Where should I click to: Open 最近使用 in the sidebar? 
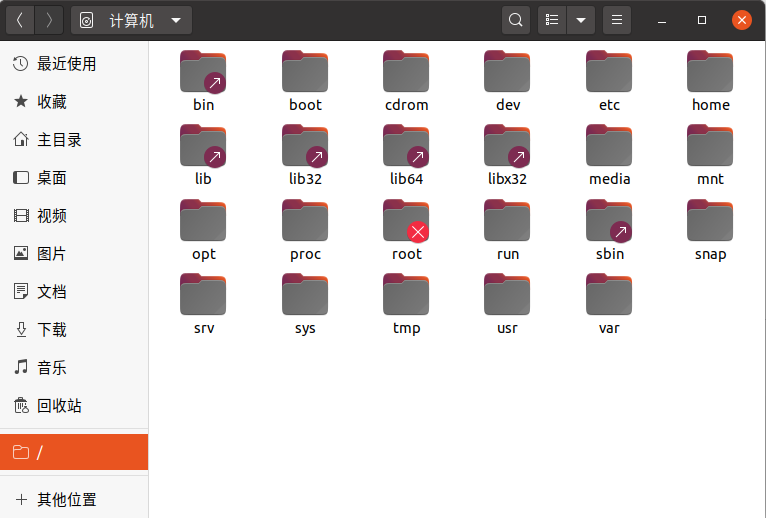coord(66,64)
